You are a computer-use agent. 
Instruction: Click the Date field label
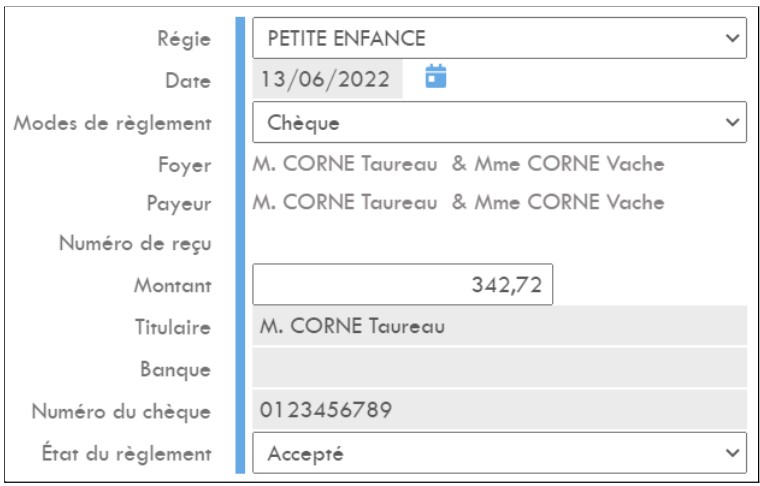188,80
